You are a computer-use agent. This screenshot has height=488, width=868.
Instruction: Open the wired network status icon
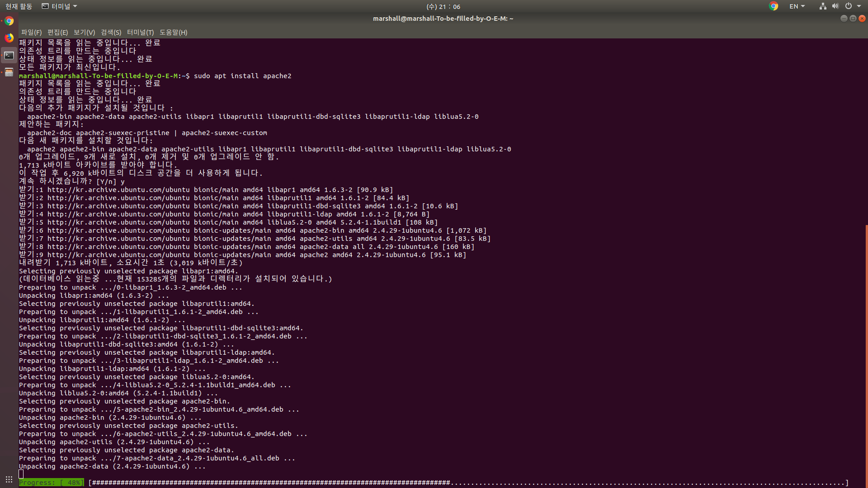[823, 6]
